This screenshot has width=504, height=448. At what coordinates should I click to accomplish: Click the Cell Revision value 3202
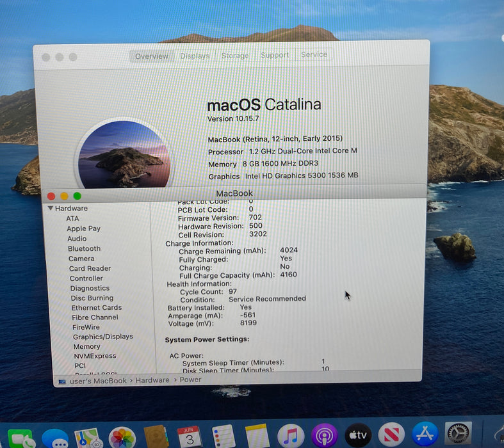click(x=258, y=234)
